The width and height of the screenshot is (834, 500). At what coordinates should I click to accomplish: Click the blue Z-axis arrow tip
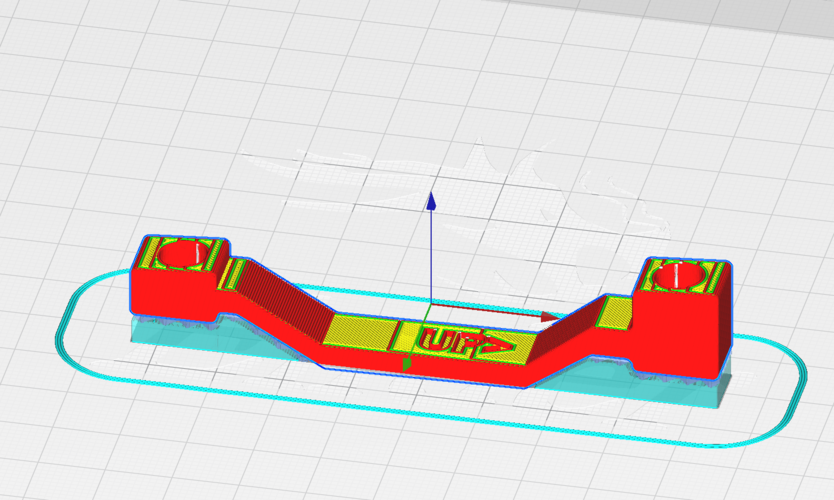431,202
